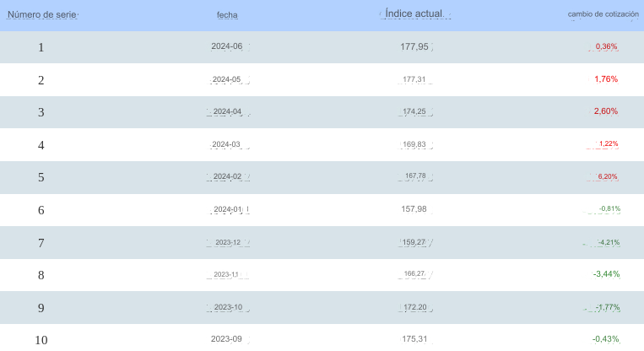Select the 2024-06 date cell
Viewport: 644px width, 351px height.
[227, 46]
